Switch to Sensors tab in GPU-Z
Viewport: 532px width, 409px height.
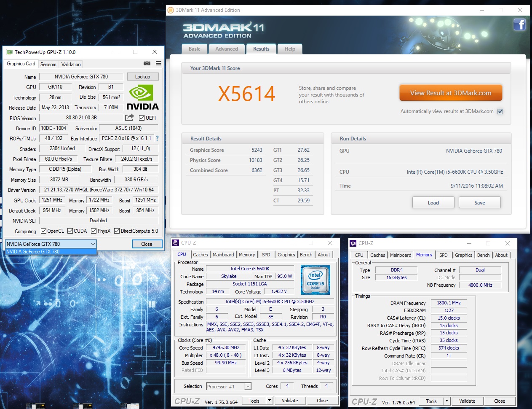[48, 65]
